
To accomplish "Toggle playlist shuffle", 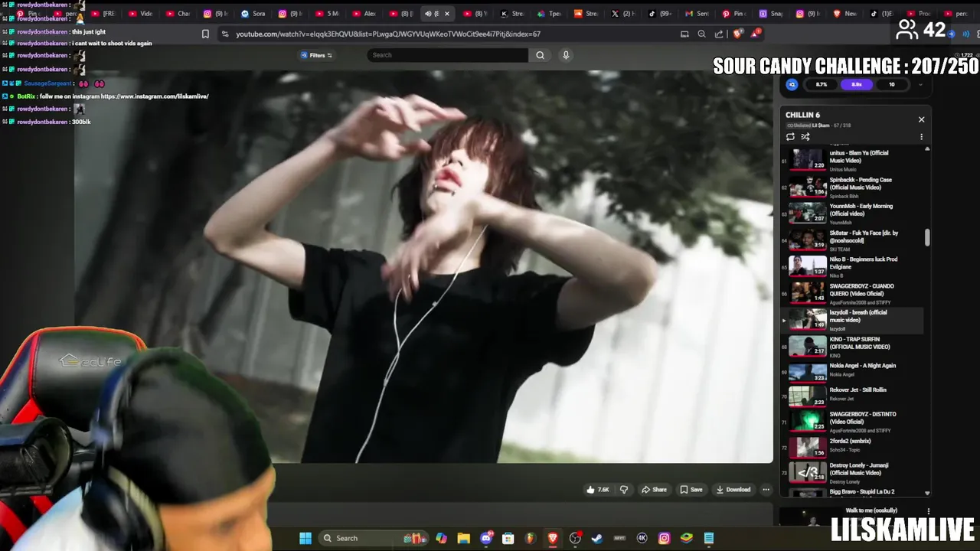I will pos(805,137).
